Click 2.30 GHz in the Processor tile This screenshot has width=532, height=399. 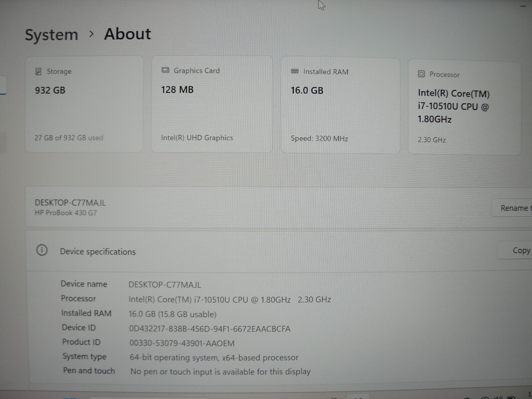(432, 140)
